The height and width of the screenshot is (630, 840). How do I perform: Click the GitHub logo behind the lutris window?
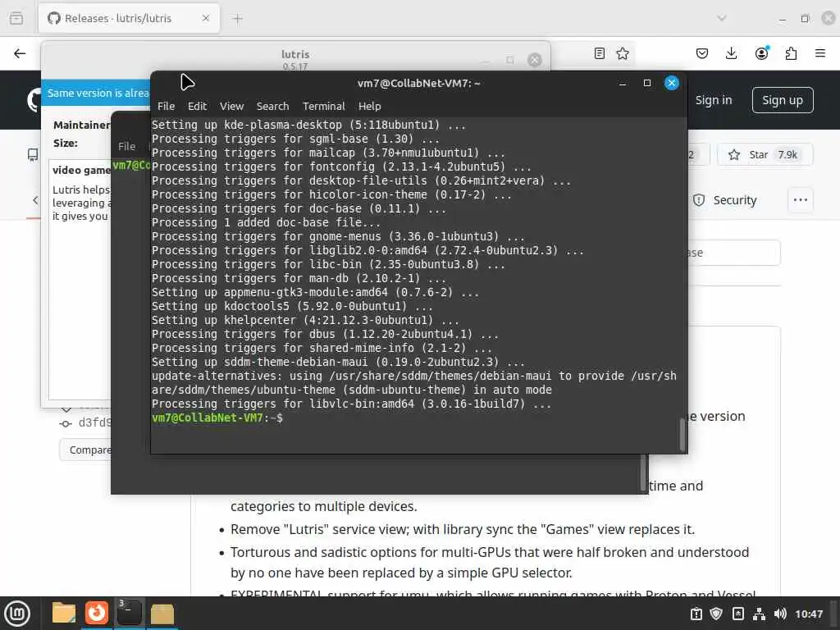pos(34,100)
